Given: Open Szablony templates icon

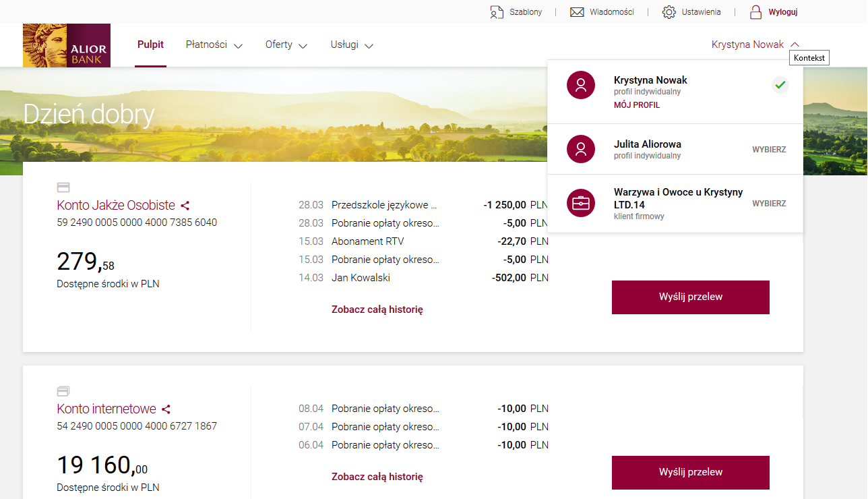Looking at the screenshot, I should click(x=497, y=12).
